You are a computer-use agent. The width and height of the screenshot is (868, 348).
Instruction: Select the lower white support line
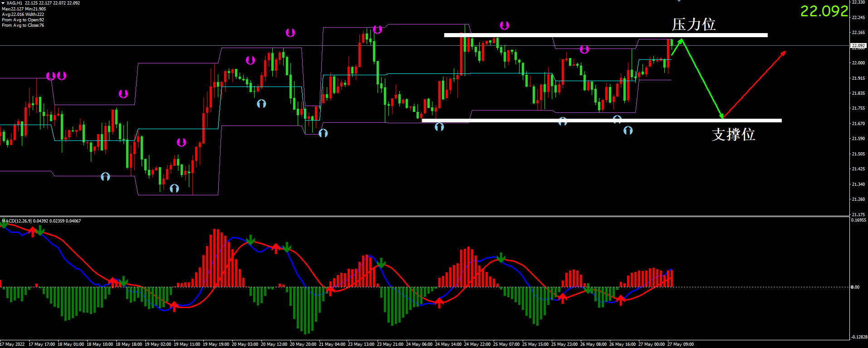click(x=601, y=121)
